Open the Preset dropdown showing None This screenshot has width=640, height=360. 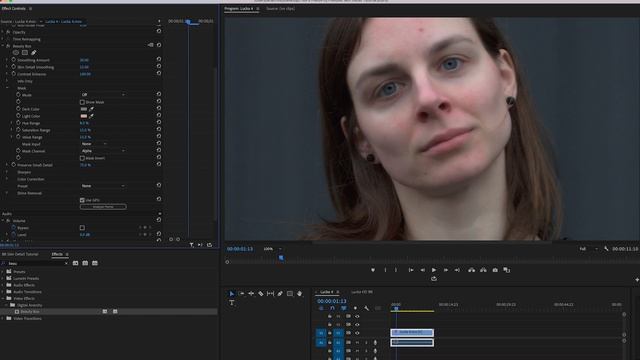tap(103, 186)
